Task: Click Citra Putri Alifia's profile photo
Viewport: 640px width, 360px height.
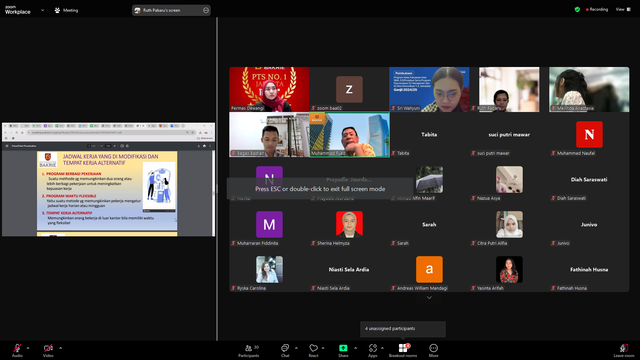Action: [509, 224]
